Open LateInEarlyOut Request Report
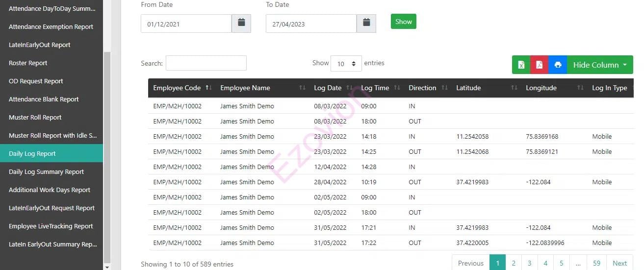644x270 pixels. 52,208
